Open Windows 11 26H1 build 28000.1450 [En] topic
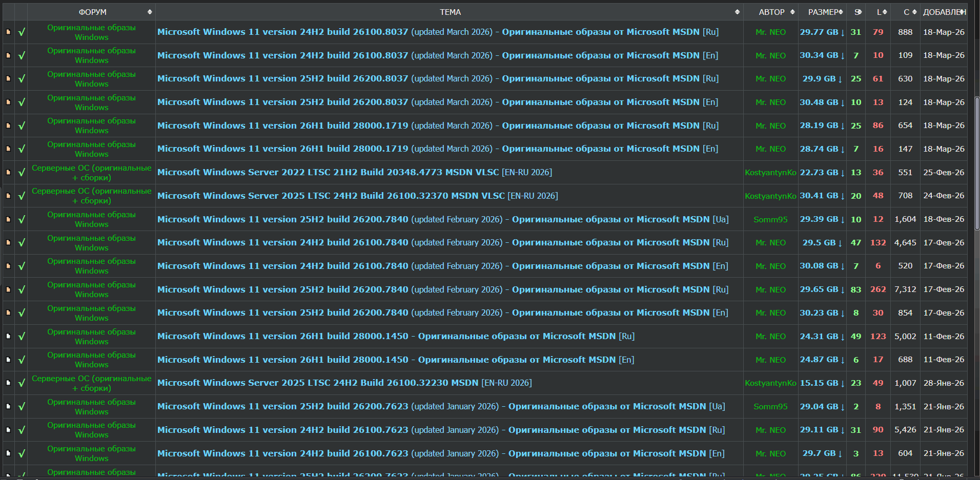 tap(396, 360)
